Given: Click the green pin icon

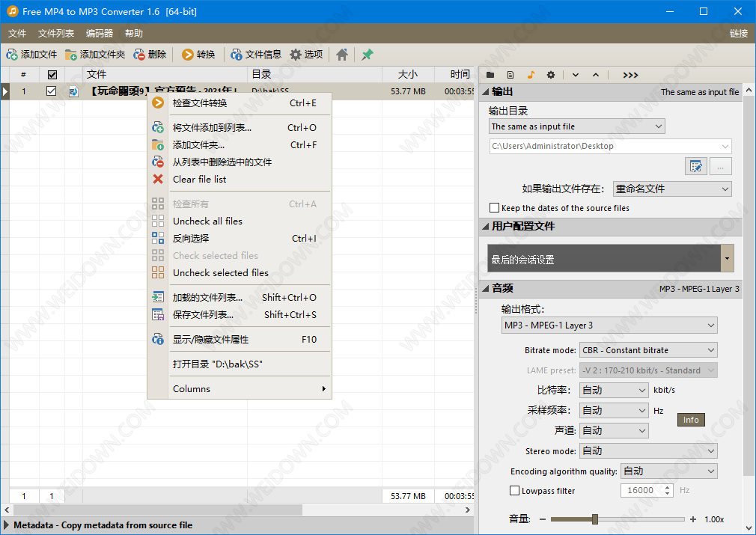Looking at the screenshot, I should coord(368,55).
